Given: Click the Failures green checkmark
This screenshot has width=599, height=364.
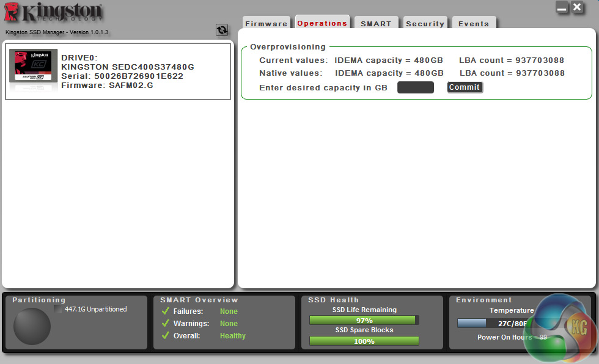Looking at the screenshot, I should 166,311.
